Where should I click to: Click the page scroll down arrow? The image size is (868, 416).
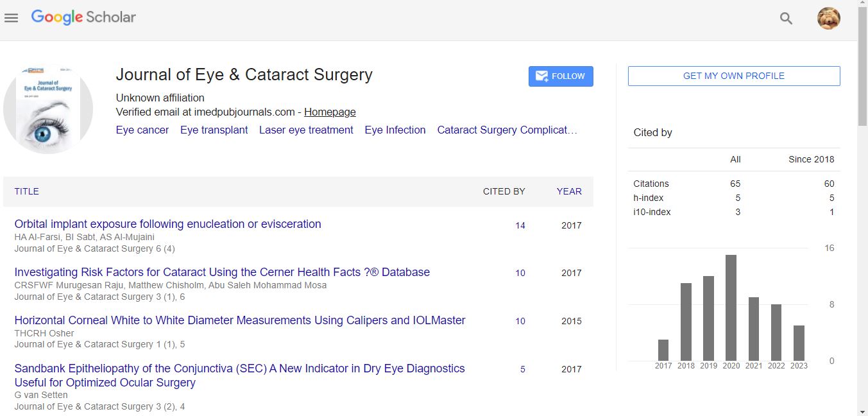tap(862, 410)
